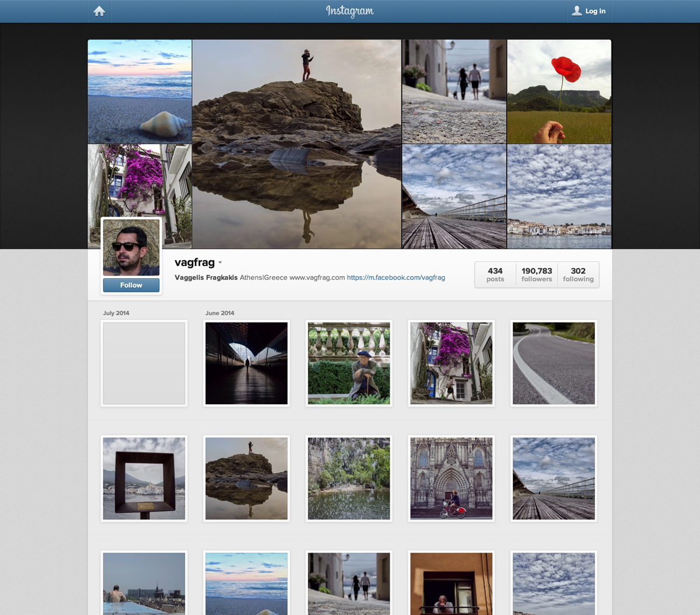Open the purple flowers house post thumbnail
The image size is (700, 615).
pyautogui.click(x=452, y=363)
